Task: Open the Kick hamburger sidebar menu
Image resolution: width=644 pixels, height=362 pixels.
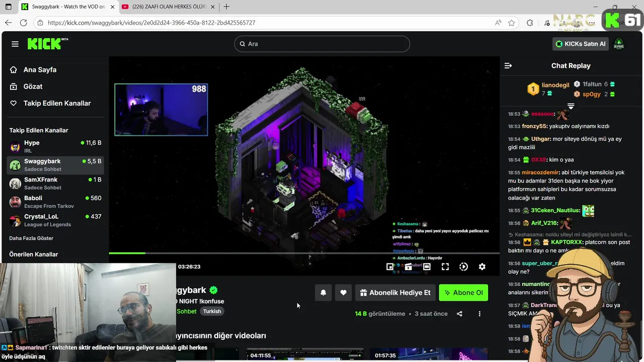Action: click(15, 44)
